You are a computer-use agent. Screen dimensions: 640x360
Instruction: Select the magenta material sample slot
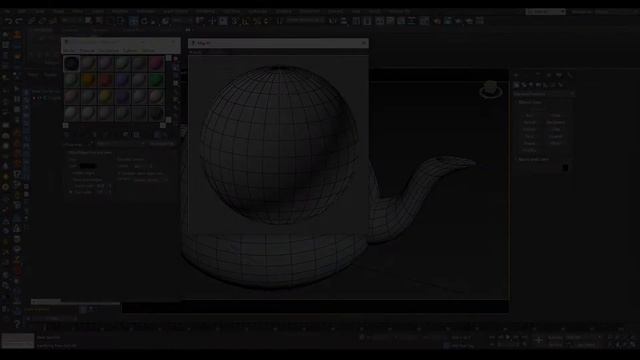click(156, 63)
